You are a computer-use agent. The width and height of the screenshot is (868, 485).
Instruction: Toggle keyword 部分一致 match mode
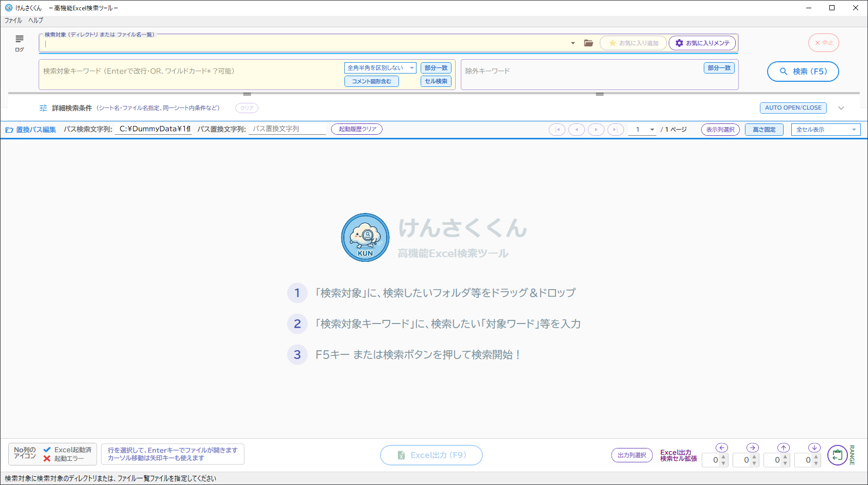coord(436,68)
